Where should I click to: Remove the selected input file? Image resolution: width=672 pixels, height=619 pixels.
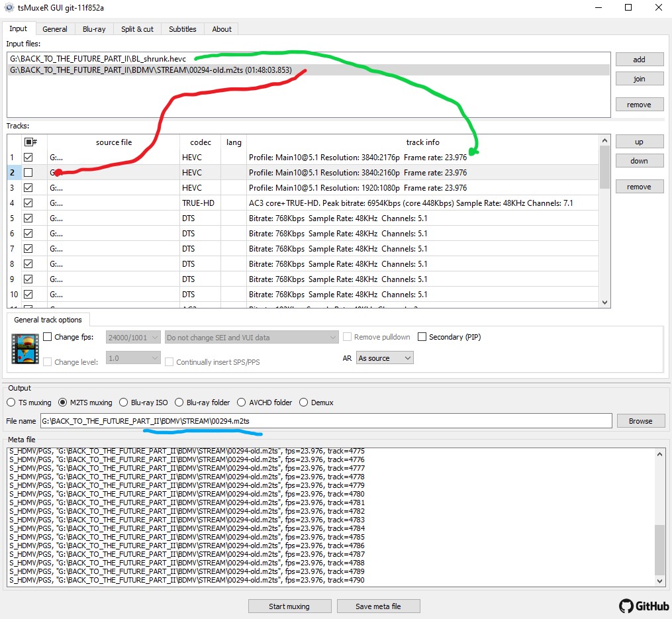point(639,105)
